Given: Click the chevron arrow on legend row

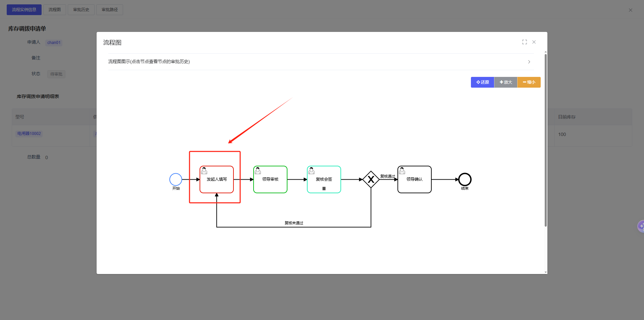Looking at the screenshot, I should pyautogui.click(x=529, y=62).
